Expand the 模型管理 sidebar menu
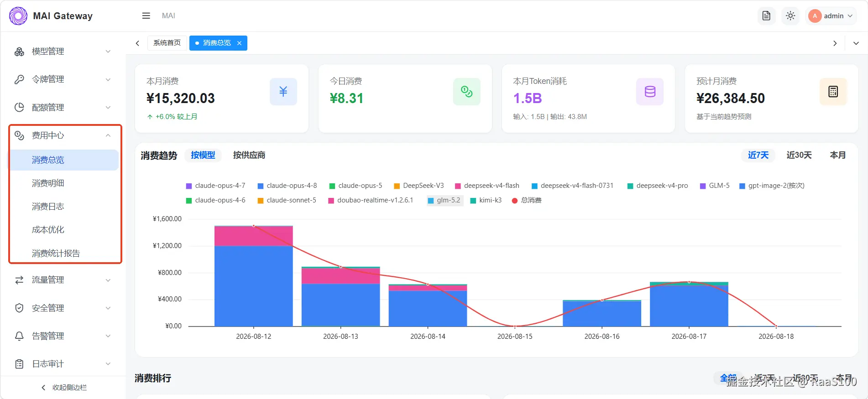 [x=63, y=52]
